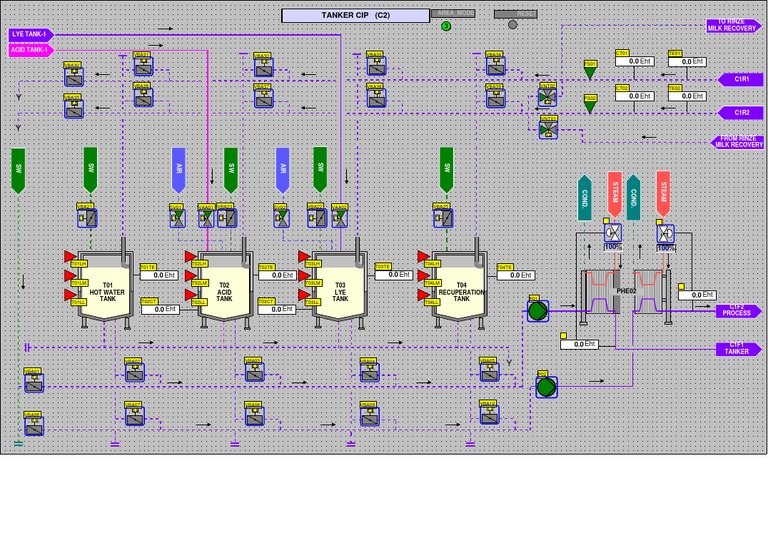Click the CT01 value field

point(635,62)
